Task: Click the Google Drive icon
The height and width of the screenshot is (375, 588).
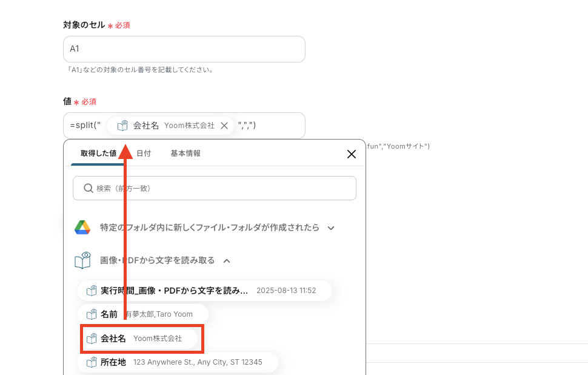Action: tap(82, 228)
